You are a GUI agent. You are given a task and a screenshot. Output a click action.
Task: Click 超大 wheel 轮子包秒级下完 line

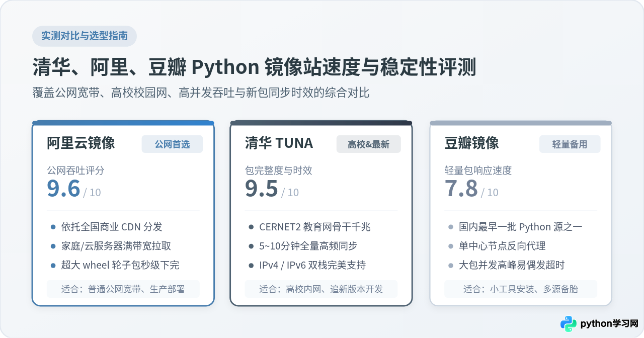click(120, 265)
